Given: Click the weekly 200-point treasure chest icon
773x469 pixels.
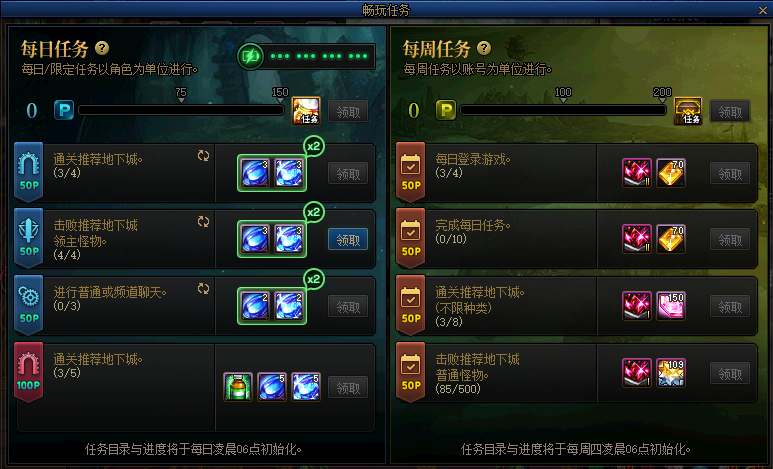Looking at the screenshot, I should (x=688, y=110).
